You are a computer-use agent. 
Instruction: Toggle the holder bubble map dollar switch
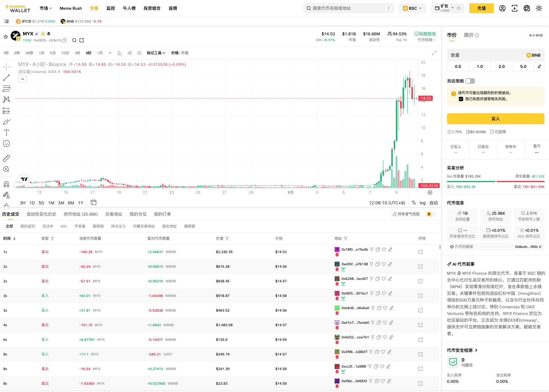point(431,214)
